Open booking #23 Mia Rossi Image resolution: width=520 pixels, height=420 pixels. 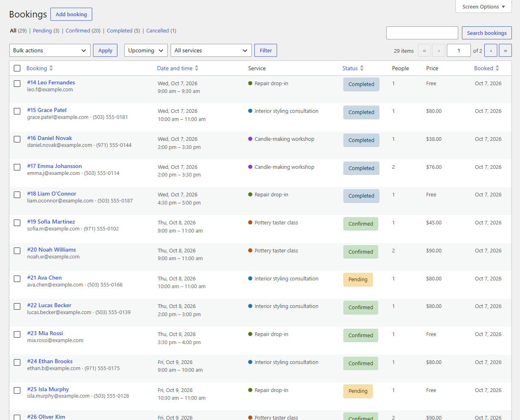(45, 333)
